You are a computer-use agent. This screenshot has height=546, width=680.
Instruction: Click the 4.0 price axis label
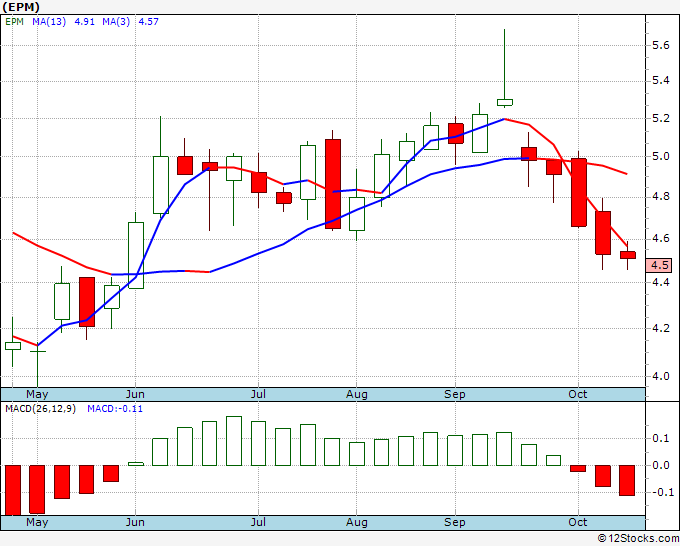click(660, 376)
